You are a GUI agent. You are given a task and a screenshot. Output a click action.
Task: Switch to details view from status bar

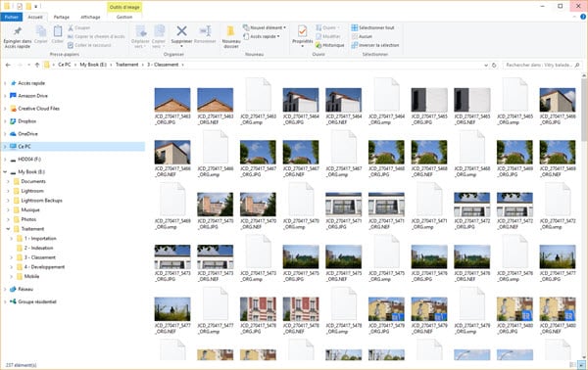[x=572, y=364]
